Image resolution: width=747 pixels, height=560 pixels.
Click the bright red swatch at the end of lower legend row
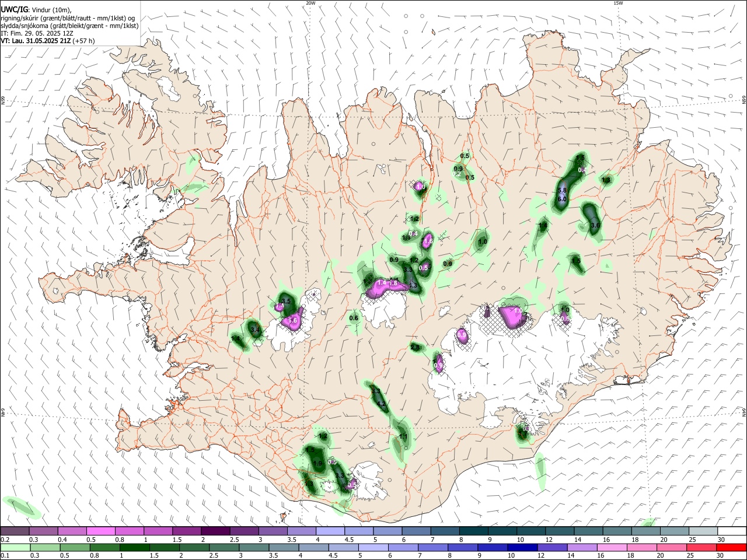(731, 547)
